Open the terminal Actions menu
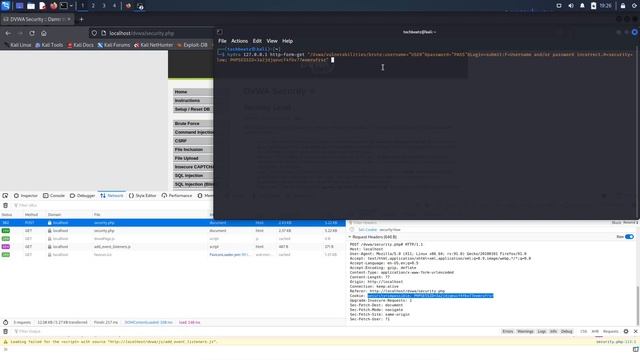 pos(239,41)
